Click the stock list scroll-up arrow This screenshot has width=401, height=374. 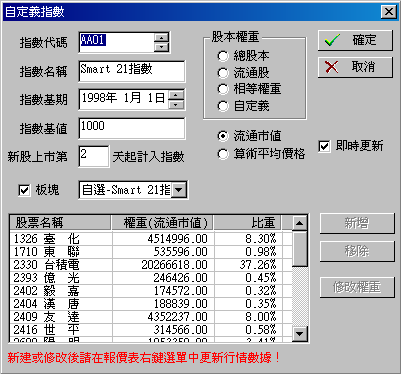click(299, 223)
